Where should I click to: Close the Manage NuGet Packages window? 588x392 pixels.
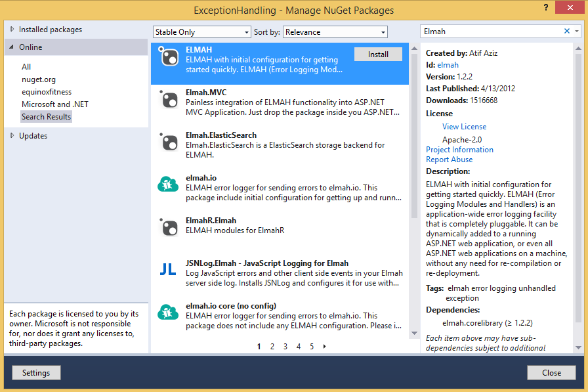click(570, 7)
